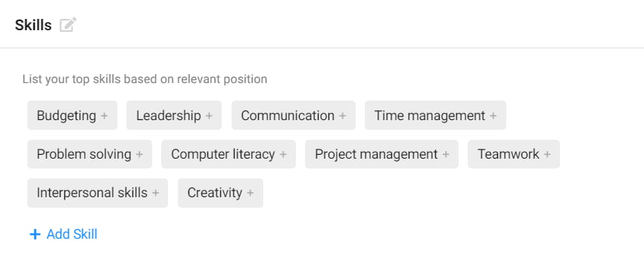This screenshot has height=272, width=644.
Task: Click the blue plus icon before Add Skill
Action: 35,234
